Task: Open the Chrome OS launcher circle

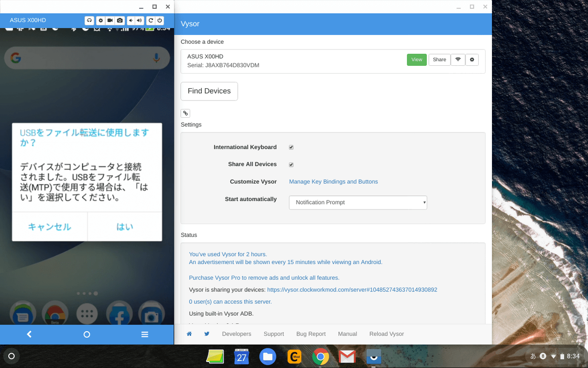Action: click(x=12, y=356)
